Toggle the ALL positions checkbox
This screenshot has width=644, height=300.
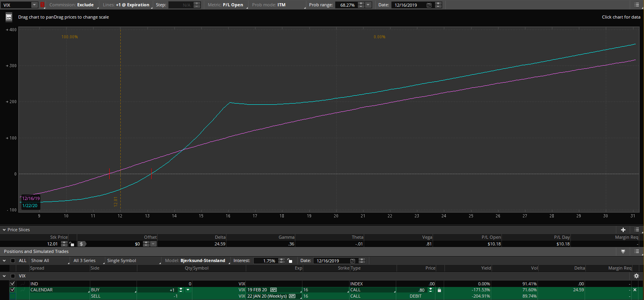[x=13, y=261]
